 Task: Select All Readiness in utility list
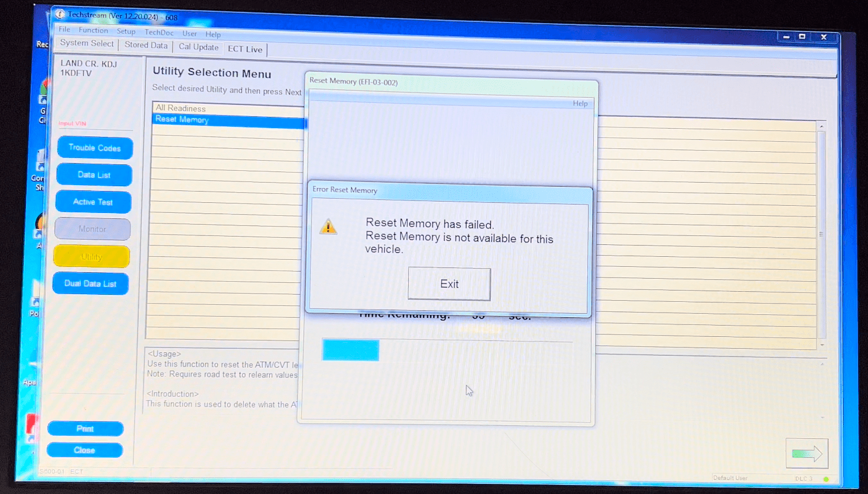[x=181, y=108]
